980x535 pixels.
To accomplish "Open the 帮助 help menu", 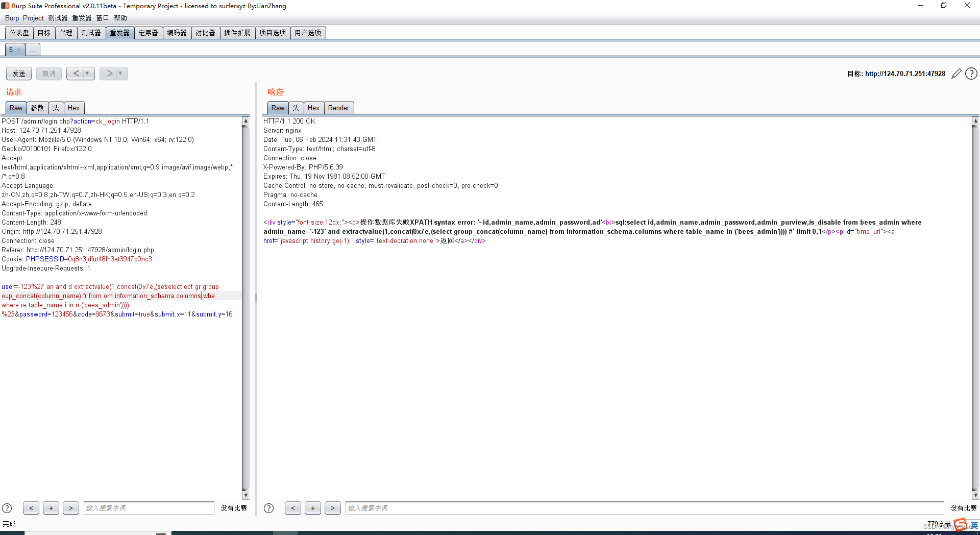I will 120,18.
